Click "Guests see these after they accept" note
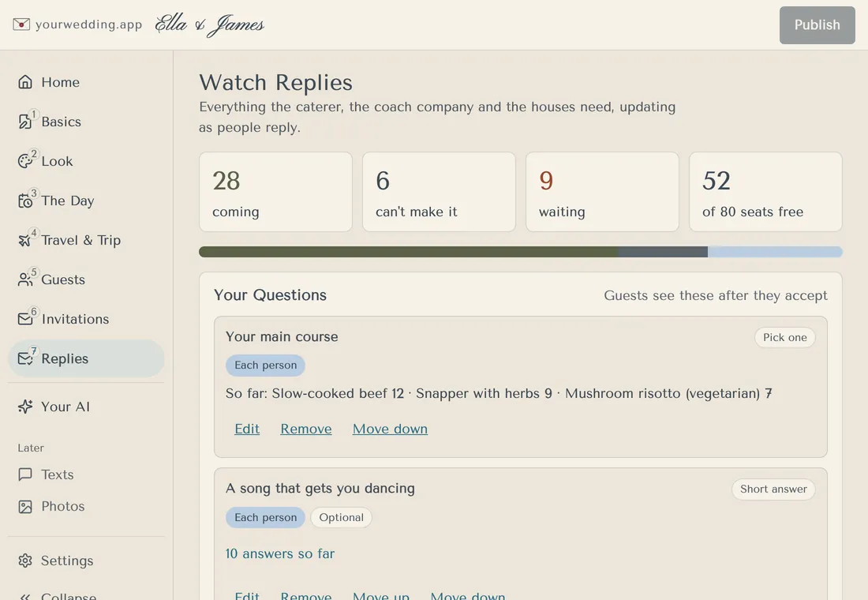868x600 pixels. point(716,295)
